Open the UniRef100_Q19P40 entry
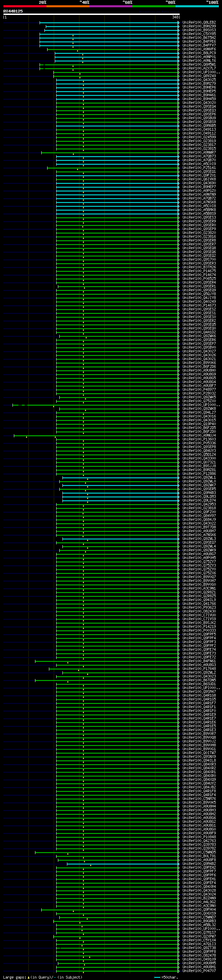 tap(199, 424)
